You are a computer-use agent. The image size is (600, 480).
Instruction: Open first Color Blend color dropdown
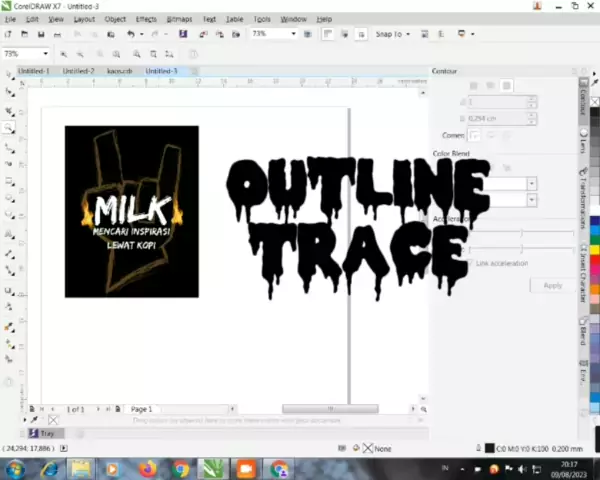coord(531,184)
